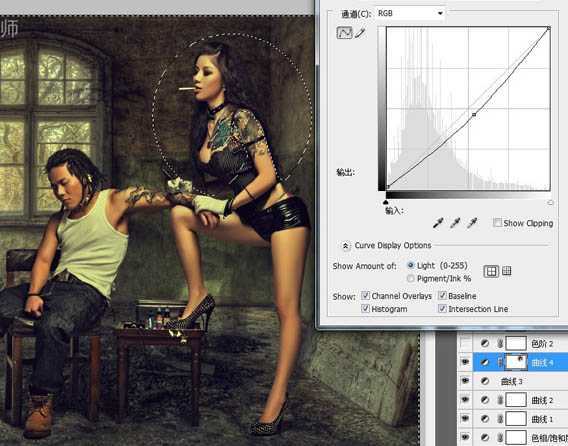The image size is (568, 446).
Task: Enable the Show Clipping checkbox
Action: (x=497, y=222)
